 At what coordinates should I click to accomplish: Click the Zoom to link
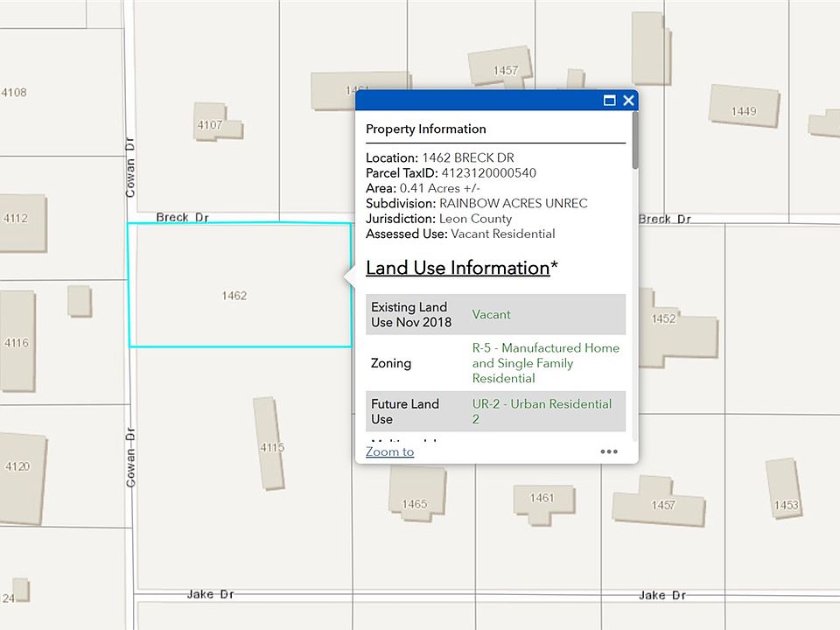click(389, 451)
